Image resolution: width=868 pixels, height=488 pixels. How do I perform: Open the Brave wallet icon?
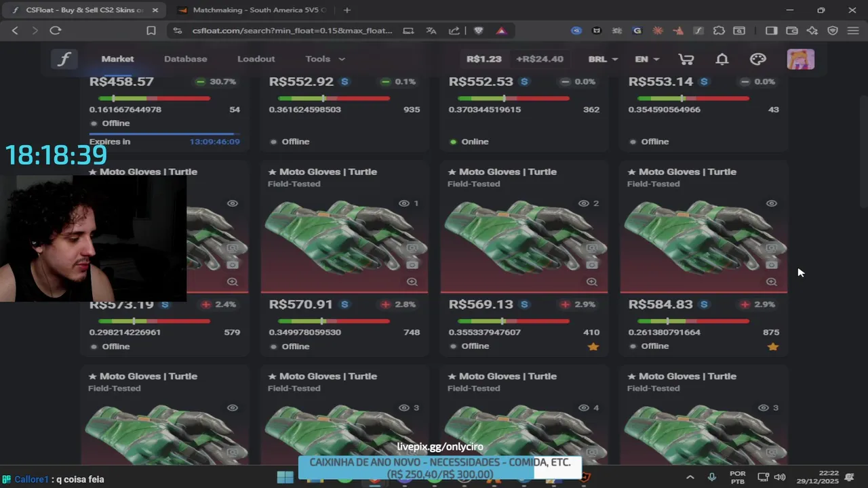click(791, 30)
